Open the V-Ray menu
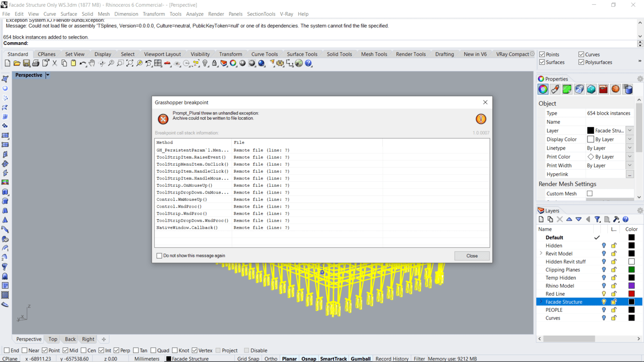The height and width of the screenshot is (362, 644). pyautogui.click(x=286, y=14)
